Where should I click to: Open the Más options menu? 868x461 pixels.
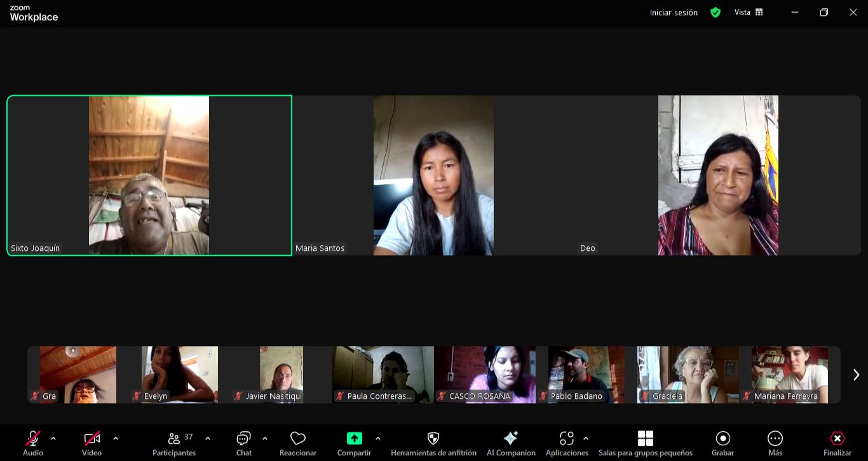click(775, 439)
